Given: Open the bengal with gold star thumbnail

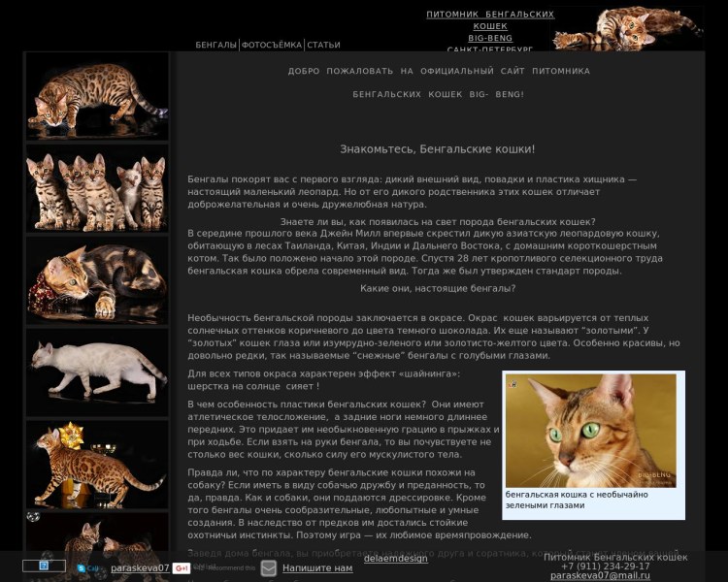Looking at the screenshot, I should [x=97, y=465].
